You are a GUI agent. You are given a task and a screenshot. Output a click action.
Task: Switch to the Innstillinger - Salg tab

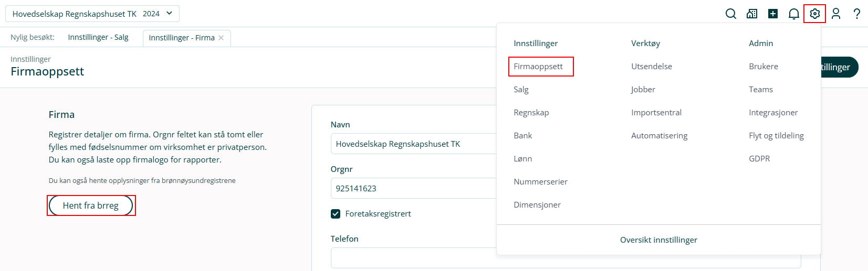click(x=98, y=37)
